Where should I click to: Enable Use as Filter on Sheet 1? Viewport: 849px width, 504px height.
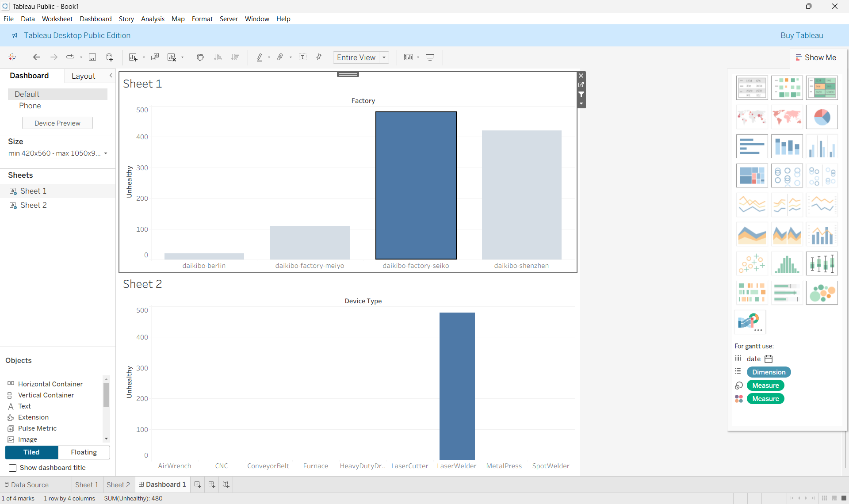[x=581, y=95]
